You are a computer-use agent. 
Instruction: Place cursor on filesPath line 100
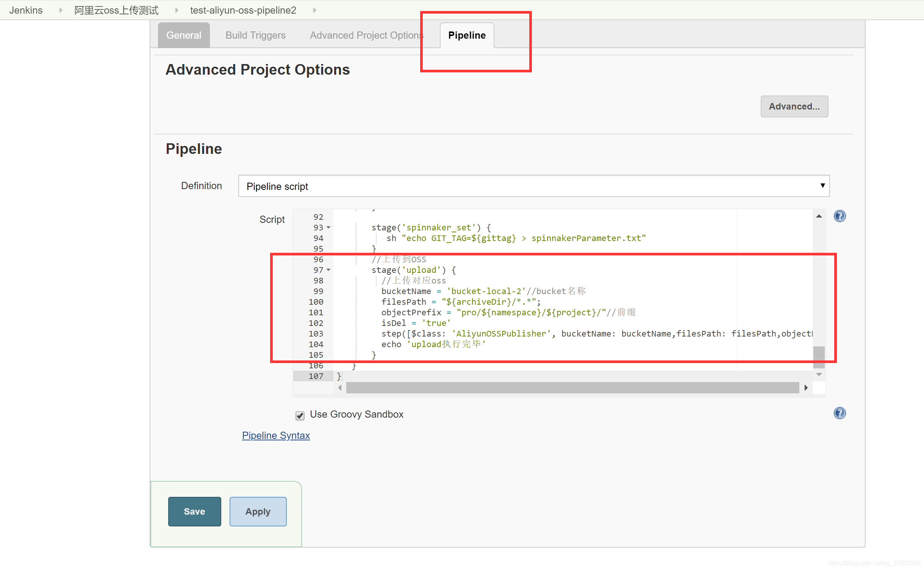461,302
